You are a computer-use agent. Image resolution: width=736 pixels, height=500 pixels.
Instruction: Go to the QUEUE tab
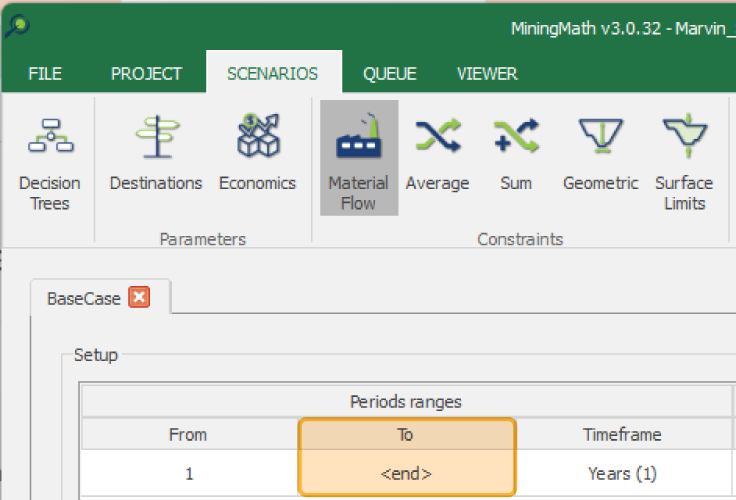pyautogui.click(x=389, y=74)
